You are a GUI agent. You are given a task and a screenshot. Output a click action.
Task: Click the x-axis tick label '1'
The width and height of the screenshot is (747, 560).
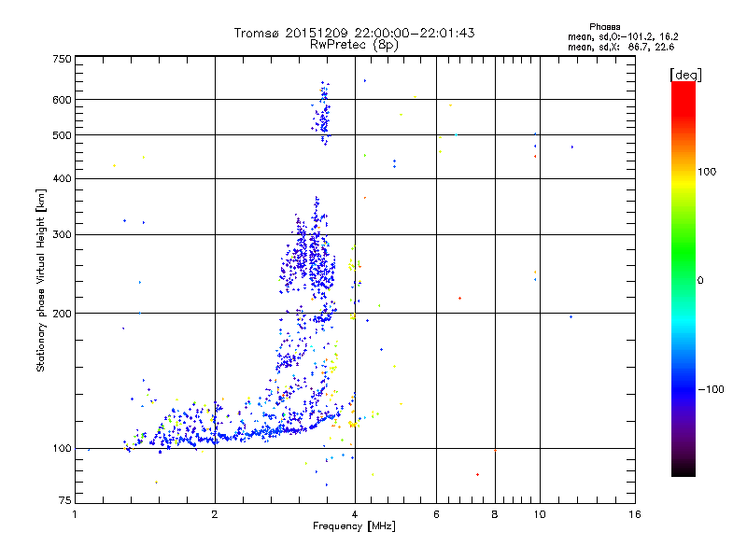point(75,514)
